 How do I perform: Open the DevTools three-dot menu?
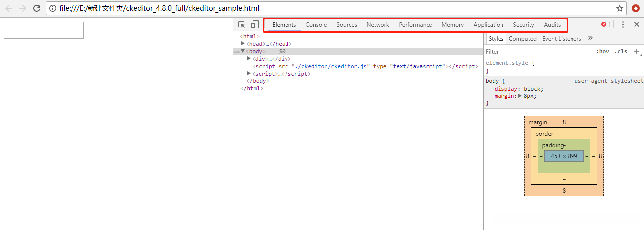click(x=623, y=25)
